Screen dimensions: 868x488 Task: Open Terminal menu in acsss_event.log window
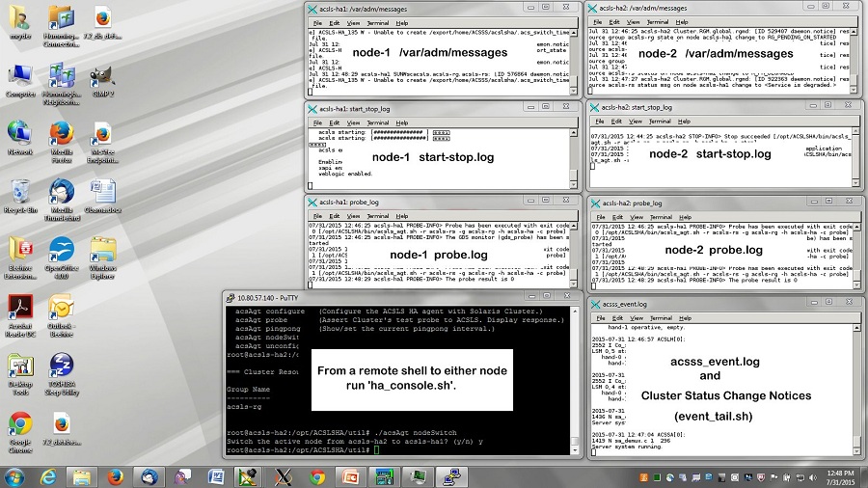(x=661, y=318)
